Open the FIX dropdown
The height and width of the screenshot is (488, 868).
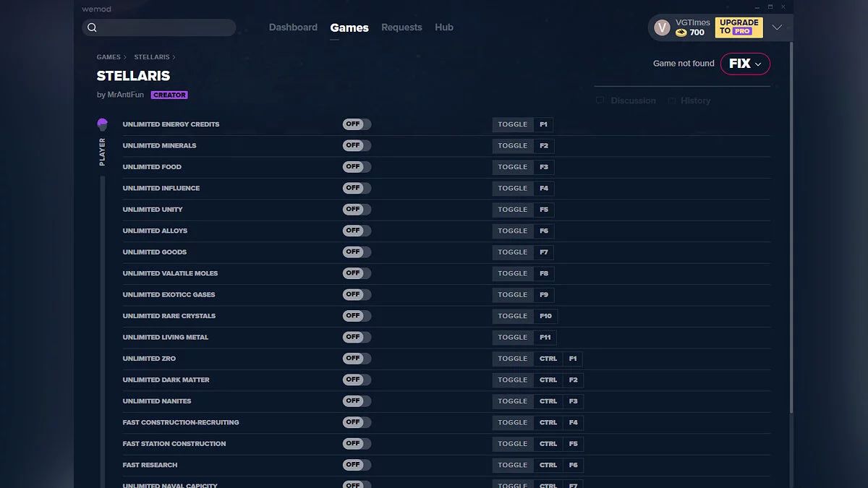pyautogui.click(x=745, y=64)
